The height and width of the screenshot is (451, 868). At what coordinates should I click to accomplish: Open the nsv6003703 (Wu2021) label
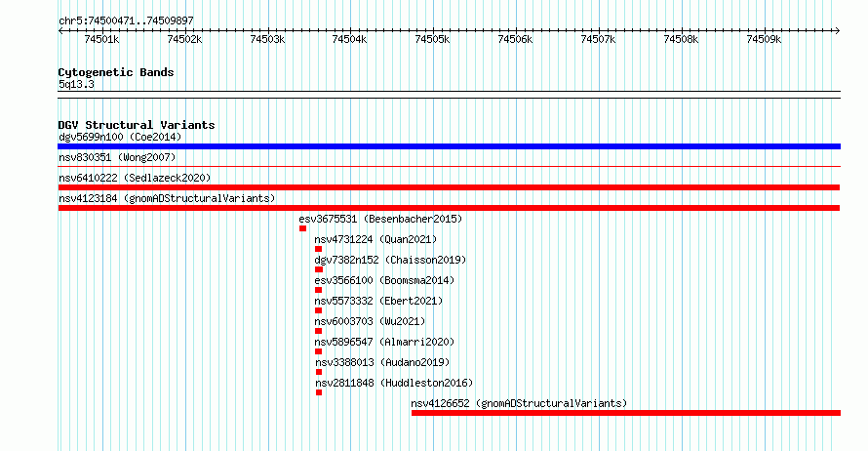(x=371, y=321)
